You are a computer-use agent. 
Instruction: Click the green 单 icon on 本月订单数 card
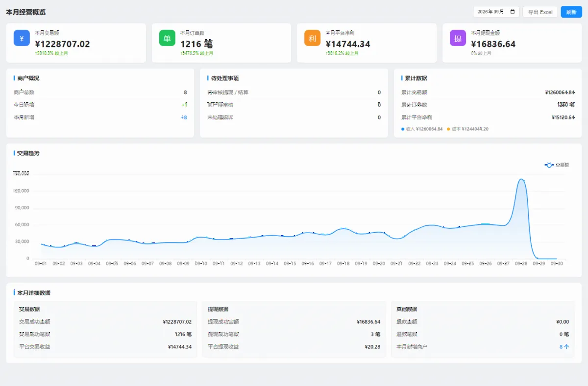pos(167,38)
